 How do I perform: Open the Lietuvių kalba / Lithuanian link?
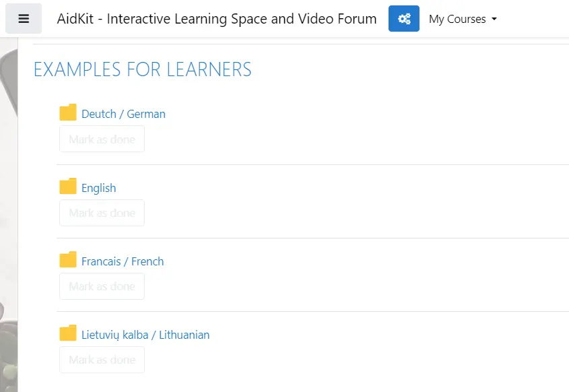tap(145, 335)
